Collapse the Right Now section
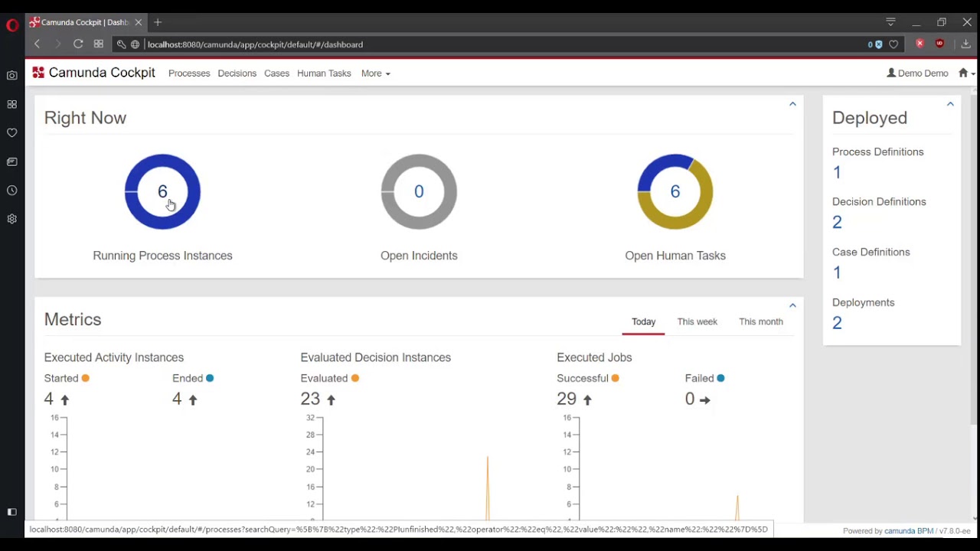 [x=792, y=104]
